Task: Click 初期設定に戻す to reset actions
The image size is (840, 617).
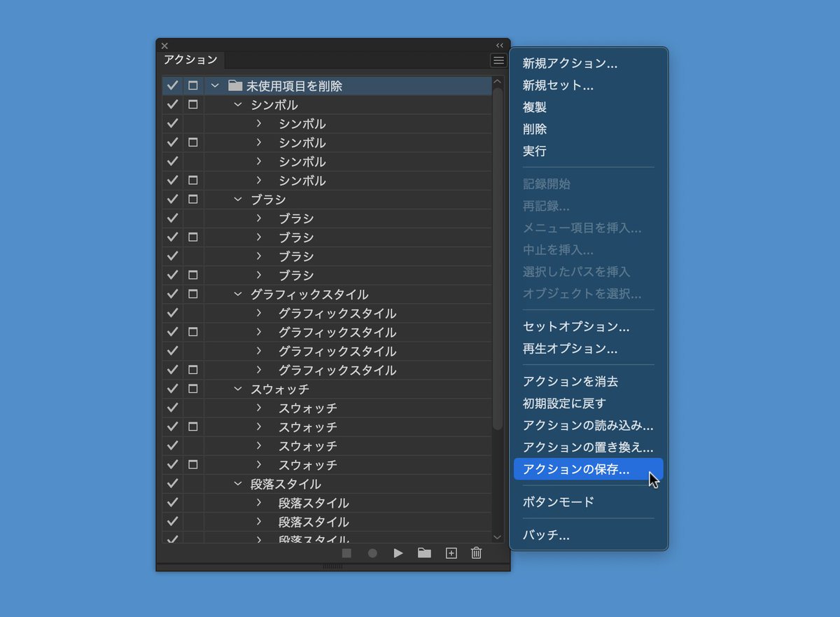Action: [x=559, y=403]
